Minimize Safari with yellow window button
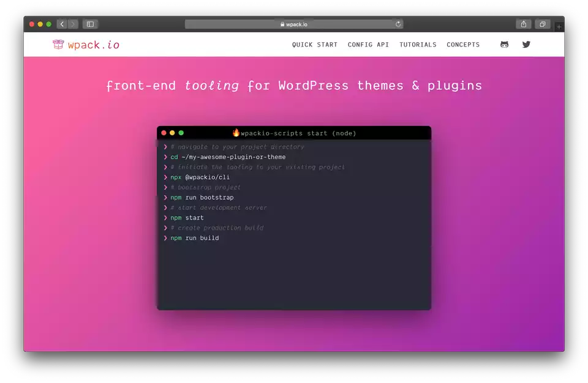The height and width of the screenshot is (383, 588). (40, 24)
